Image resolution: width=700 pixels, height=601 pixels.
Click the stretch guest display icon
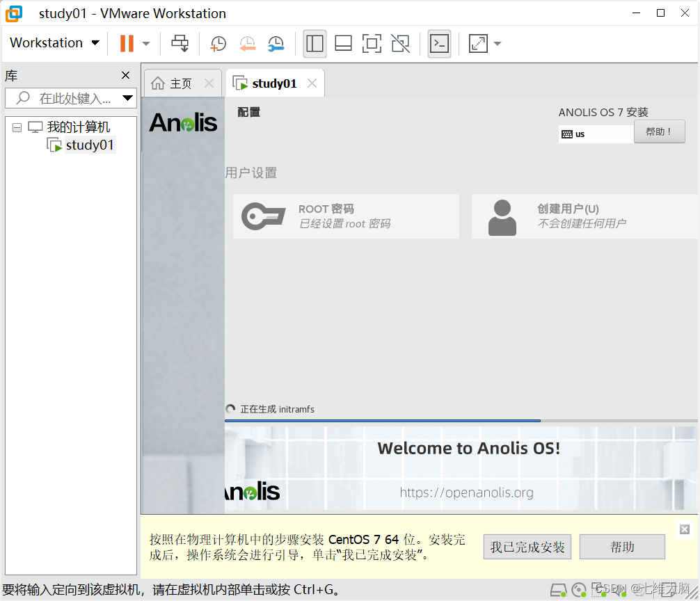tap(478, 43)
